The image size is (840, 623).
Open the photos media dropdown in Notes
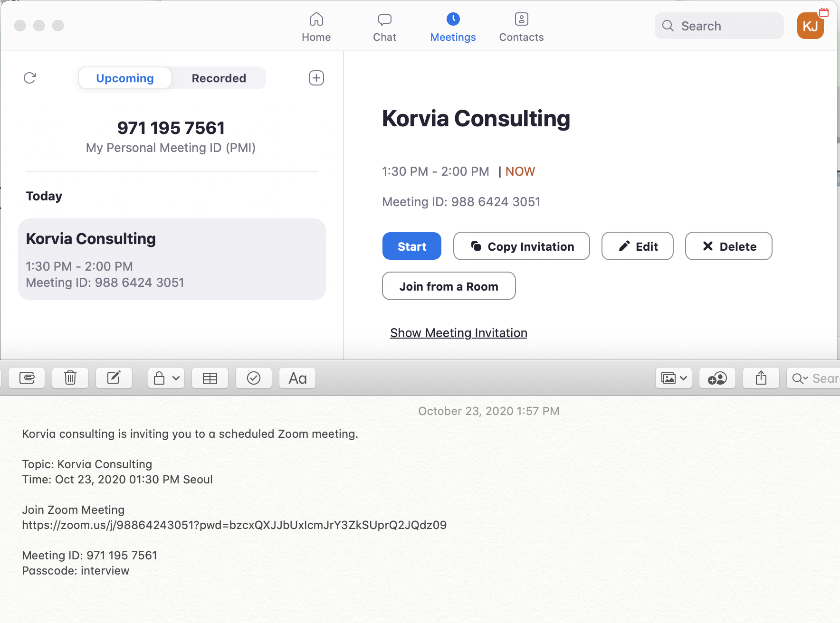tap(674, 378)
